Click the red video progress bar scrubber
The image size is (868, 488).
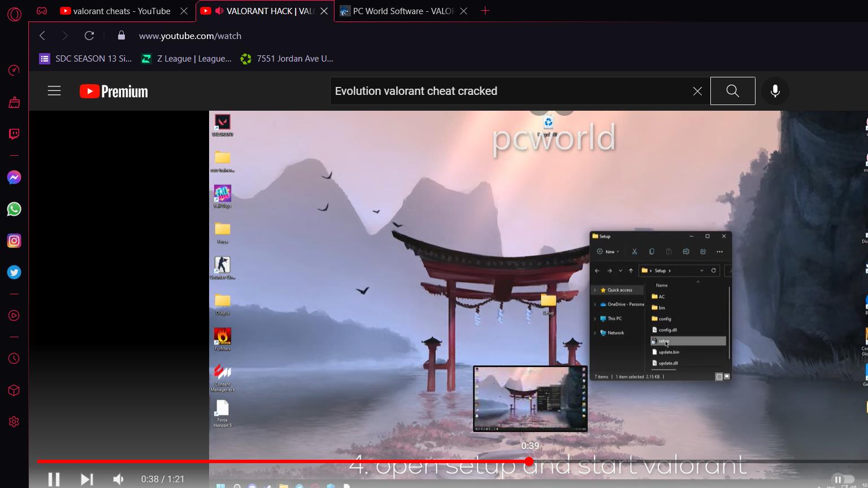click(x=529, y=461)
